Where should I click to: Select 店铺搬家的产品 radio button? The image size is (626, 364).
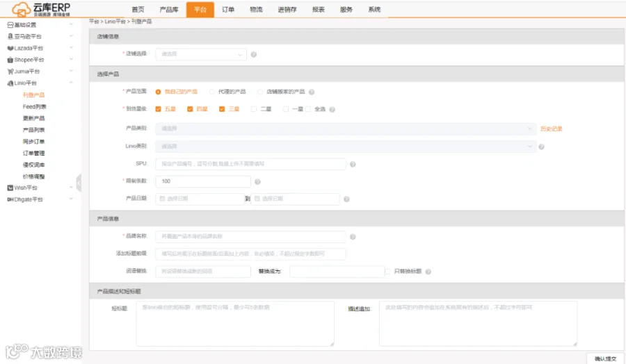click(x=260, y=92)
